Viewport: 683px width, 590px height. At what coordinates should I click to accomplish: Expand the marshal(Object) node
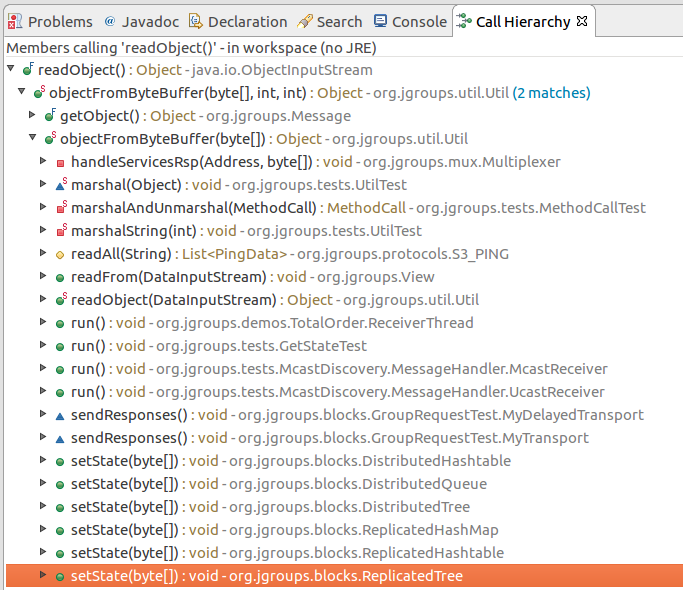(43, 184)
